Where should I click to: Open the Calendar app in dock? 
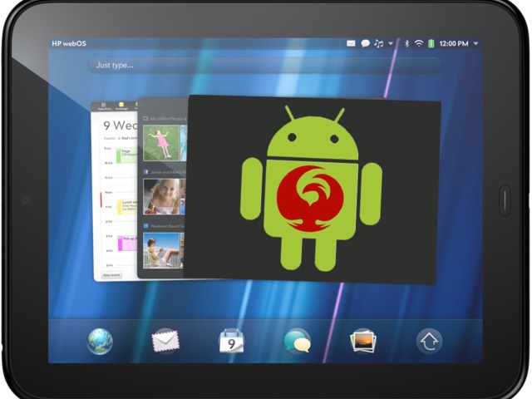(x=231, y=341)
